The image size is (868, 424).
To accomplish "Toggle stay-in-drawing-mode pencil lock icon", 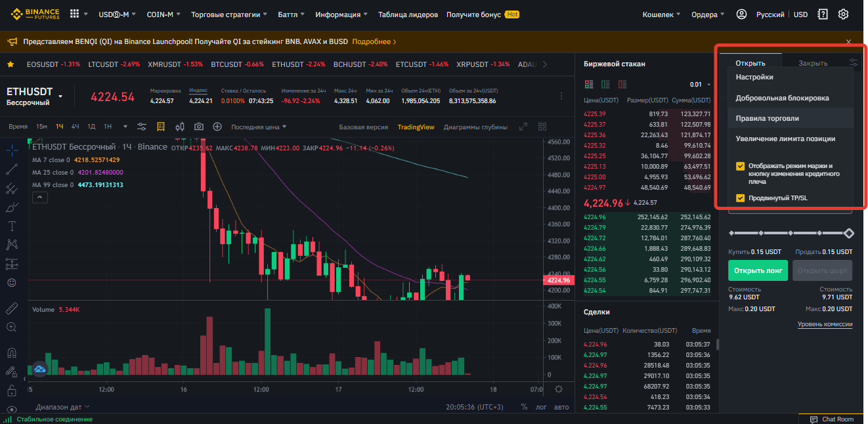I will click(12, 371).
